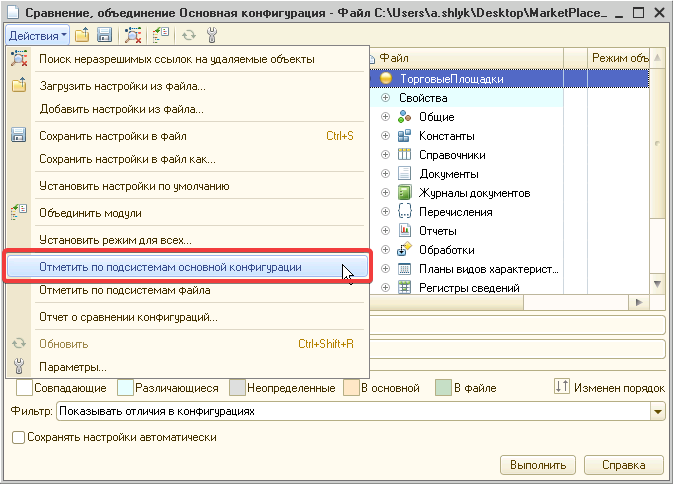Screen dimensions: 673x484
Task: Click the Константы icon in tree
Action: point(405,136)
